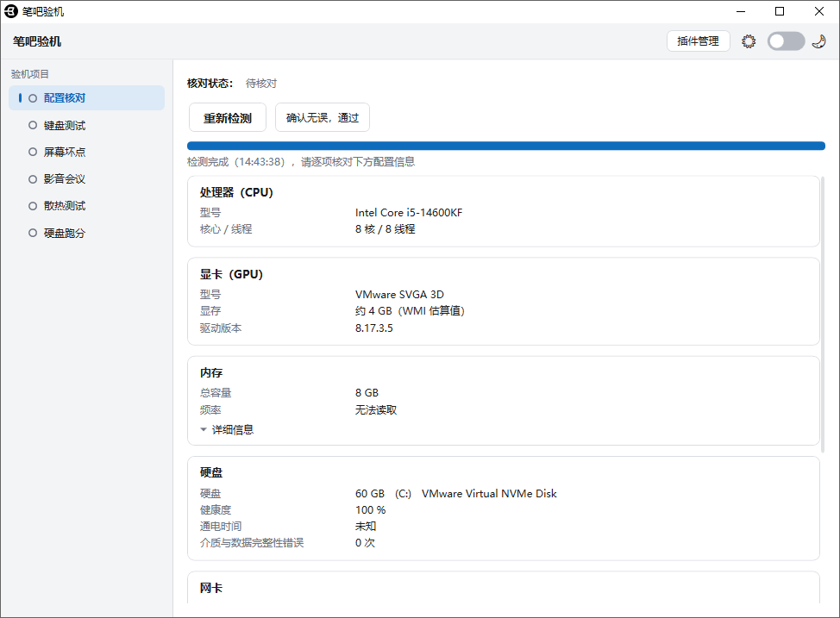Click the blue detection progress bar
Viewport: 840px width, 618px height.
pyautogui.click(x=505, y=146)
